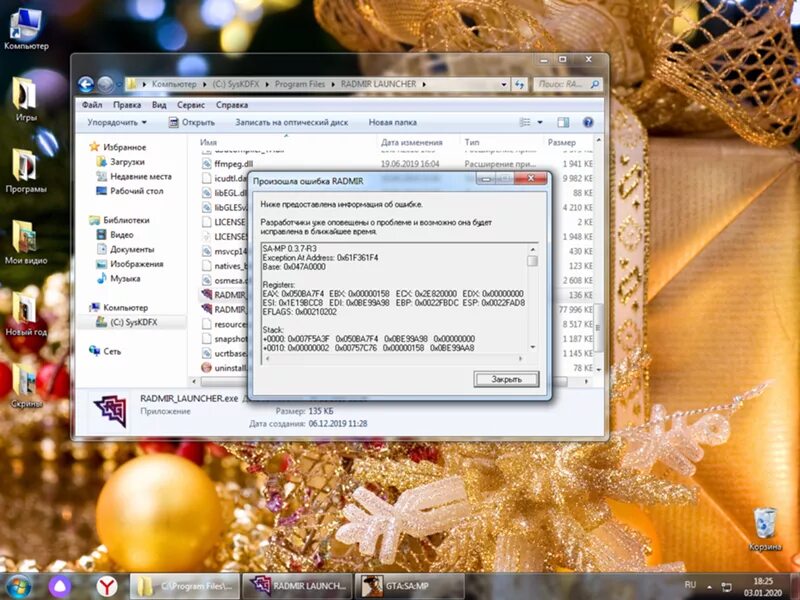Select Видео library
Viewport: 800px width, 600px height.
point(115,235)
